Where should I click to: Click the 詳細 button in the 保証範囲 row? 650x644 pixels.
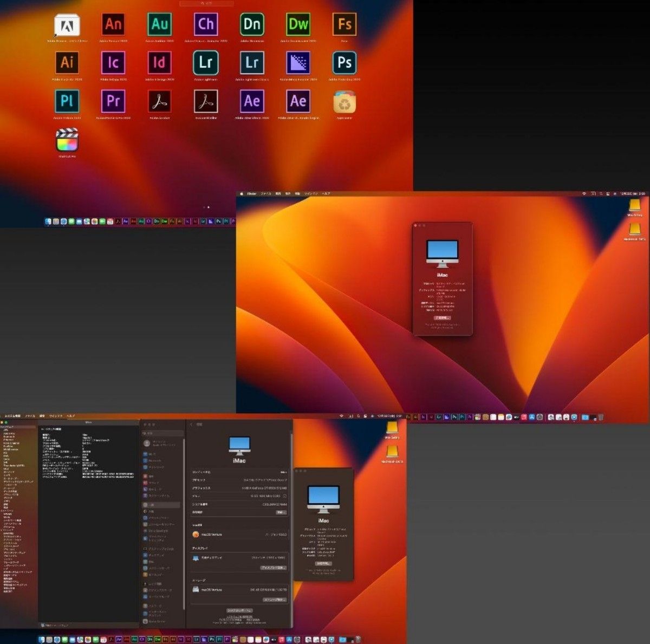281,512
